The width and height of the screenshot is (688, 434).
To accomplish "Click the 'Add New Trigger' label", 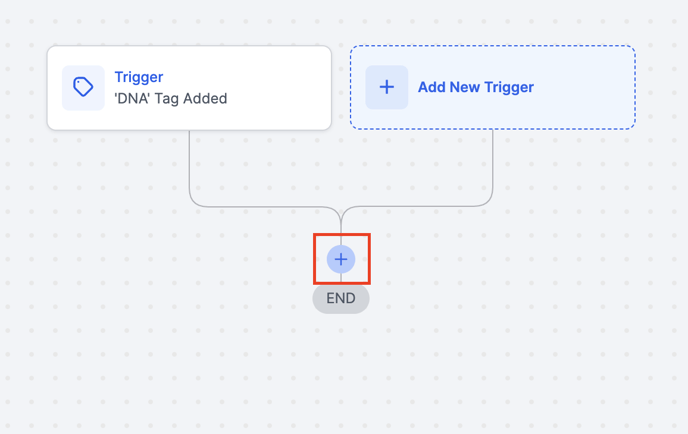I will click(475, 87).
